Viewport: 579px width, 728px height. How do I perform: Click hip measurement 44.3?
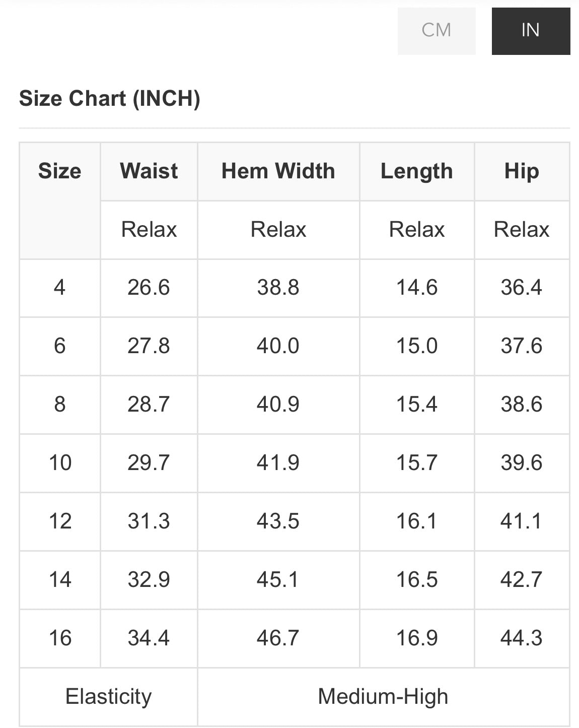click(x=522, y=638)
